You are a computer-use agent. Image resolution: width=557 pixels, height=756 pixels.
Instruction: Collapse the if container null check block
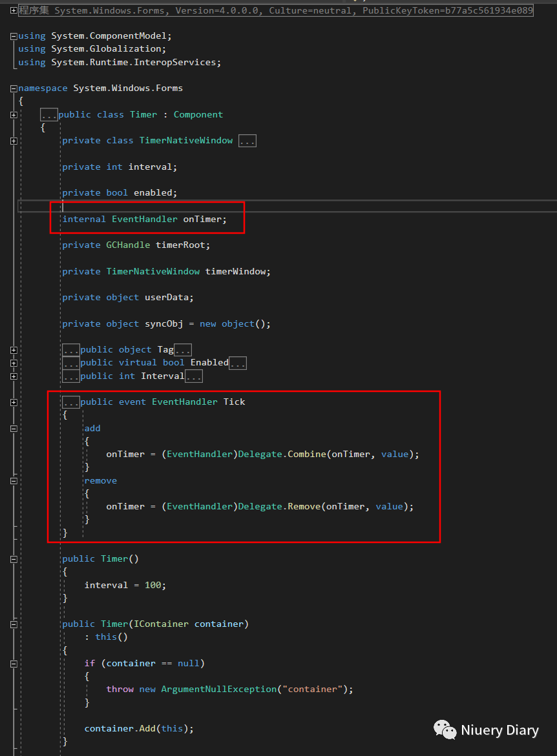click(x=13, y=662)
